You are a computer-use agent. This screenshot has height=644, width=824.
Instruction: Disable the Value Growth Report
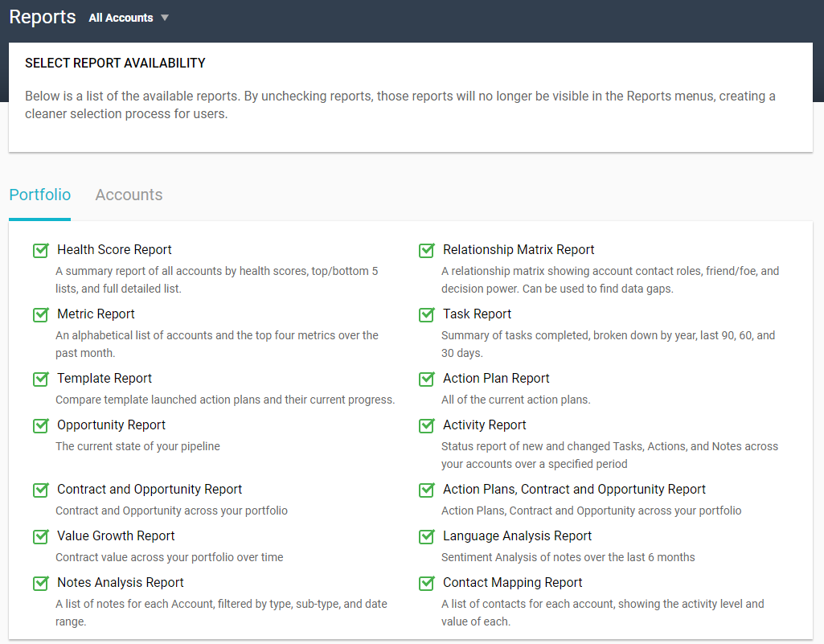tap(40, 536)
